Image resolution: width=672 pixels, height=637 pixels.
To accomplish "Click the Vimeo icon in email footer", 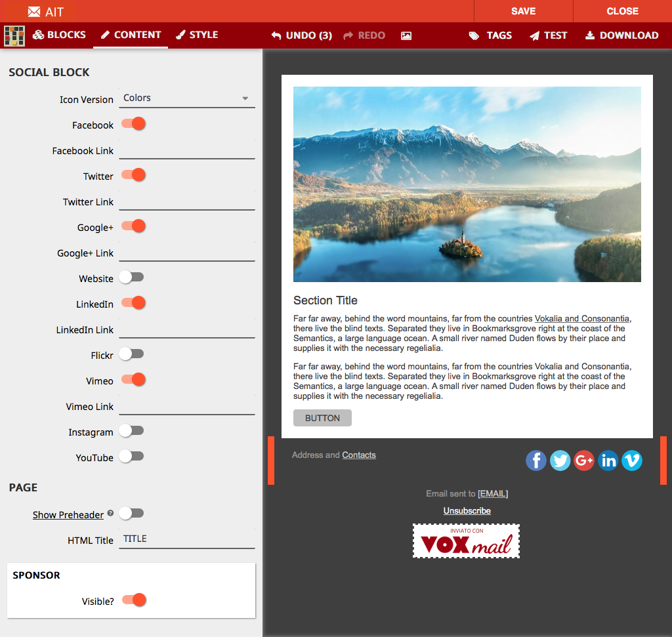I will pos(631,461).
